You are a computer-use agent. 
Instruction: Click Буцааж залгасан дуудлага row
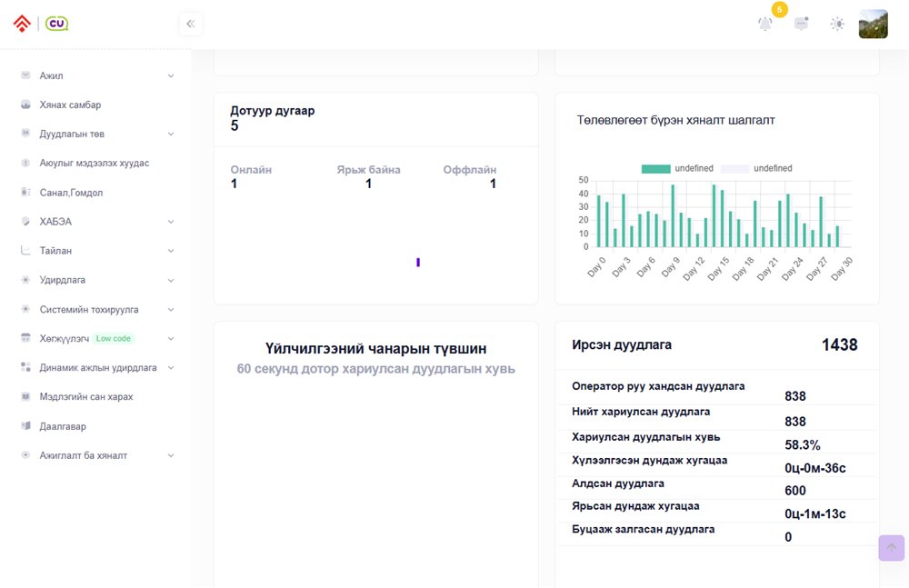[717, 533]
